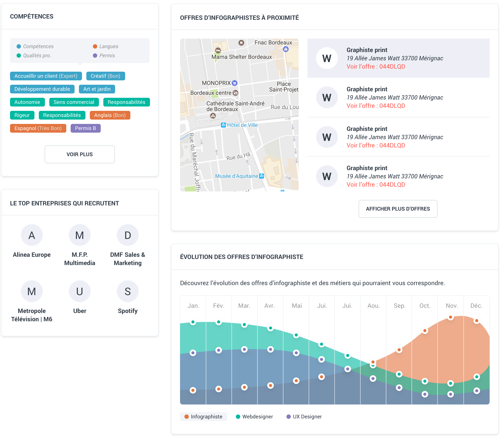504x438 pixels.
Task: Click the Permis B skill tag
Action: 85,128
